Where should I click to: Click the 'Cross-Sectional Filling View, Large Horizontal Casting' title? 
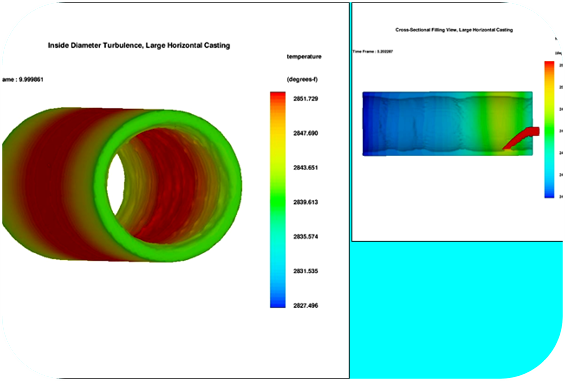(454, 30)
